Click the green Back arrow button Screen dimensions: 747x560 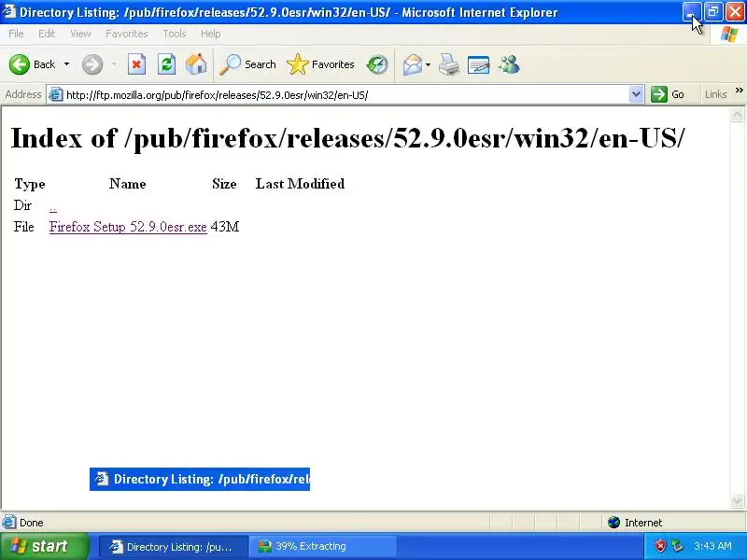point(20,64)
